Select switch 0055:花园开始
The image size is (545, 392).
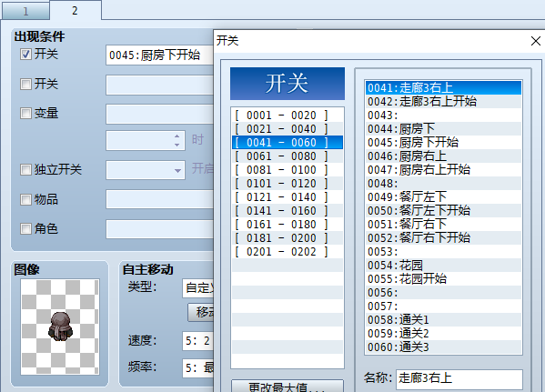[x=443, y=278]
